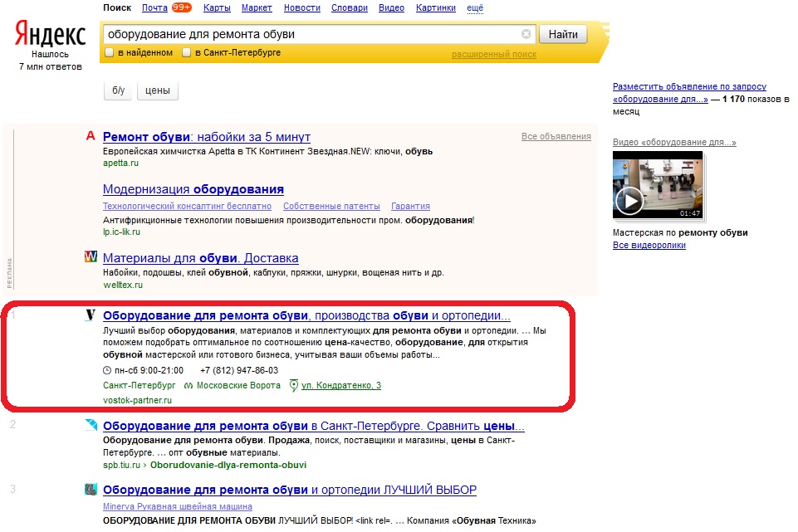Open 'Все объявления' link

pos(556,136)
